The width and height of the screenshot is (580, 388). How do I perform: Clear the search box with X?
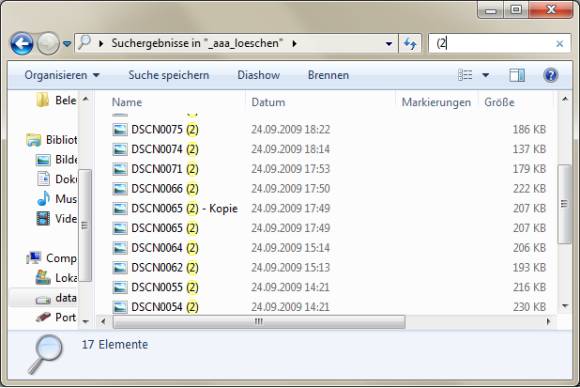click(560, 44)
